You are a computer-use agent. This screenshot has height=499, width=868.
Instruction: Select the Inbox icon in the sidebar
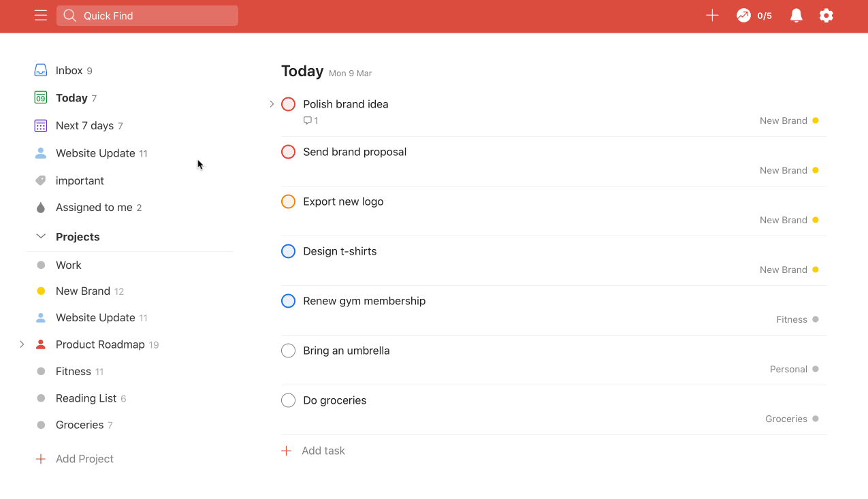pyautogui.click(x=41, y=69)
